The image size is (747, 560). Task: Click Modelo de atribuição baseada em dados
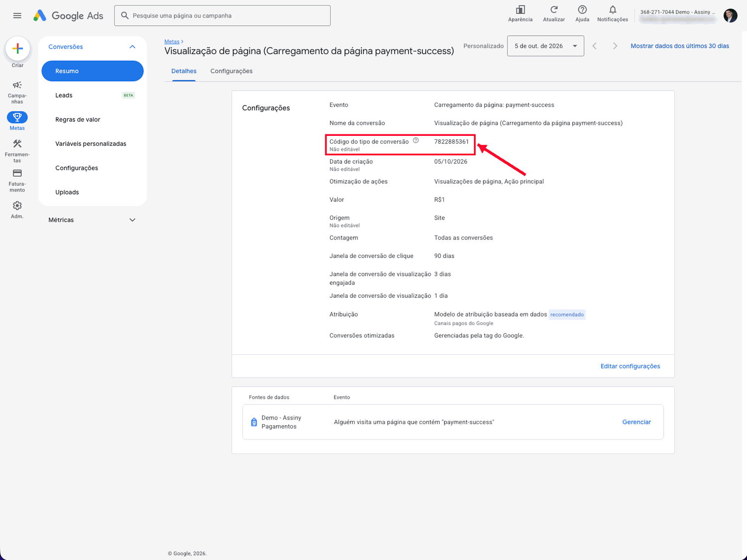pos(491,315)
